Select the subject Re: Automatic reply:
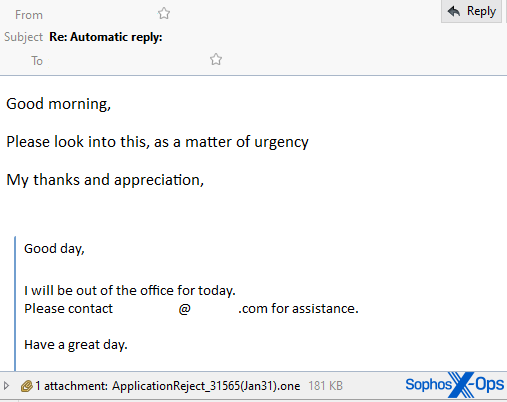This screenshot has height=402, width=507. click(x=106, y=37)
